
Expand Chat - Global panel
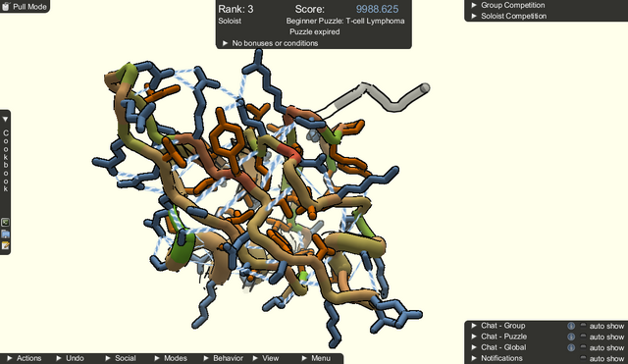pos(474,347)
